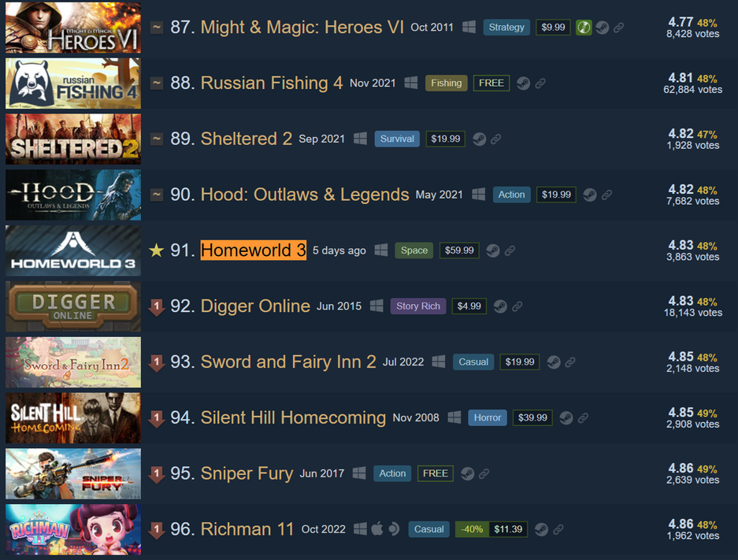Click Steam icon for Silent Hill Homecoming
This screenshot has width=738, height=560.
[x=566, y=418]
